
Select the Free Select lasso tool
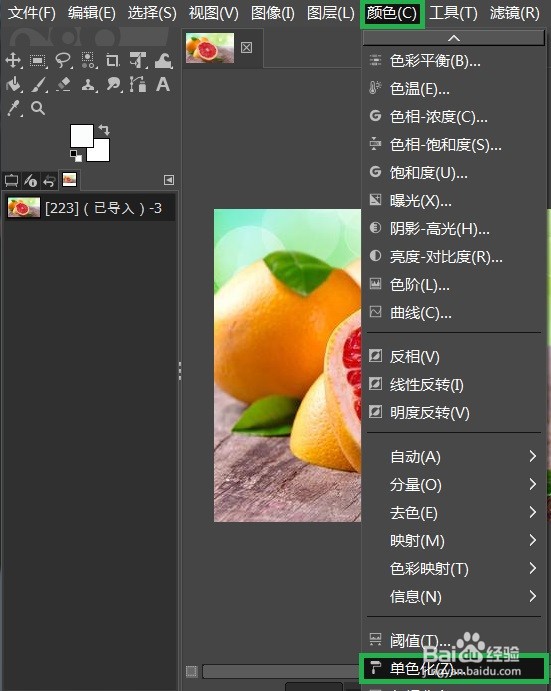tap(63, 60)
